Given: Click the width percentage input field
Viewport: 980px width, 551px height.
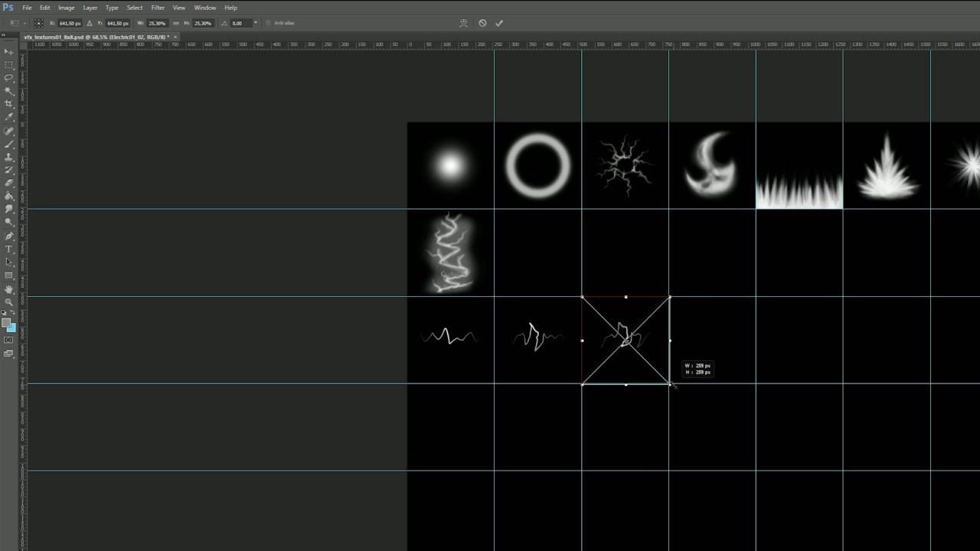Looking at the screenshot, I should [x=157, y=23].
